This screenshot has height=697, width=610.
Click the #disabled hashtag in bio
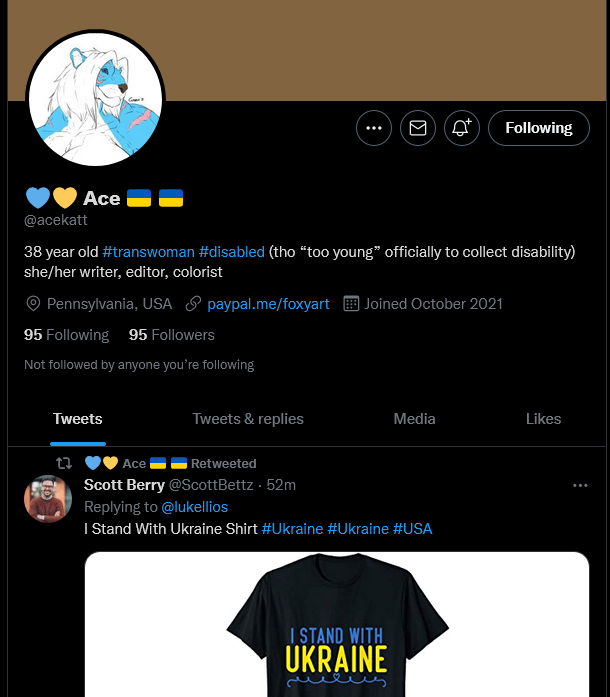pyautogui.click(x=232, y=252)
